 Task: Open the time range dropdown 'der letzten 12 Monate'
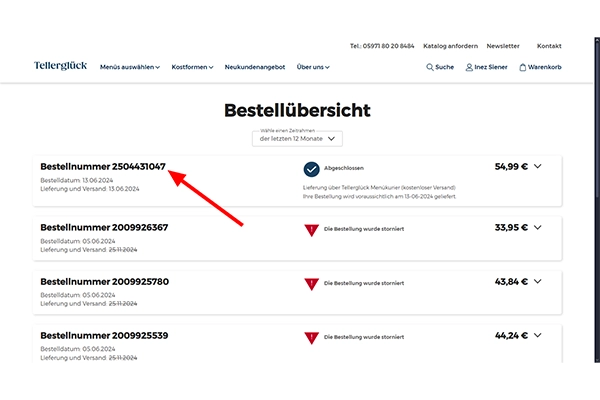point(300,139)
